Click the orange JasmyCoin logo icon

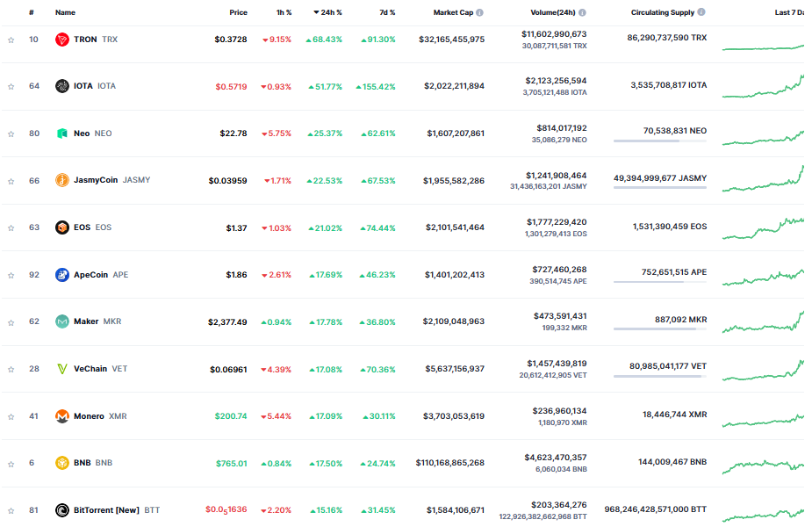(62, 180)
